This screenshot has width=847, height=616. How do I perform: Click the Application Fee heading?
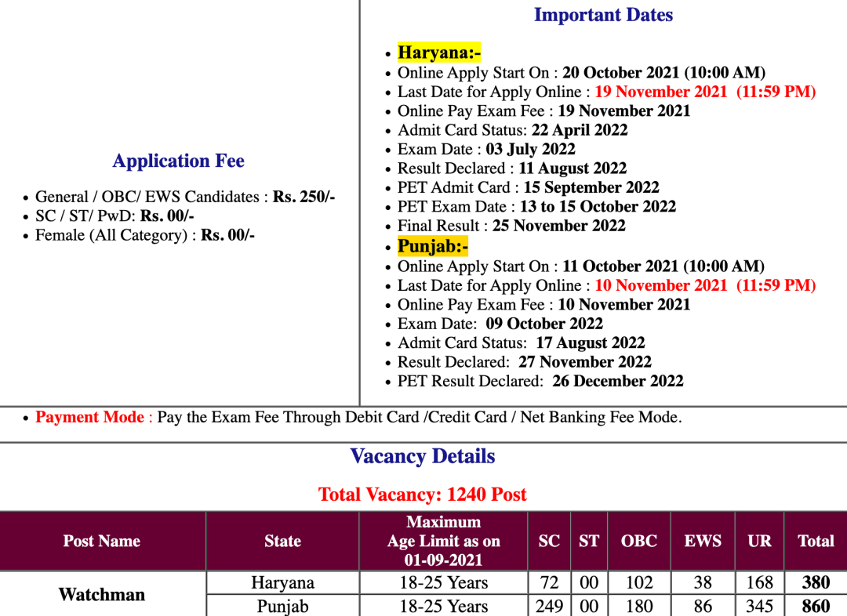pos(178,161)
